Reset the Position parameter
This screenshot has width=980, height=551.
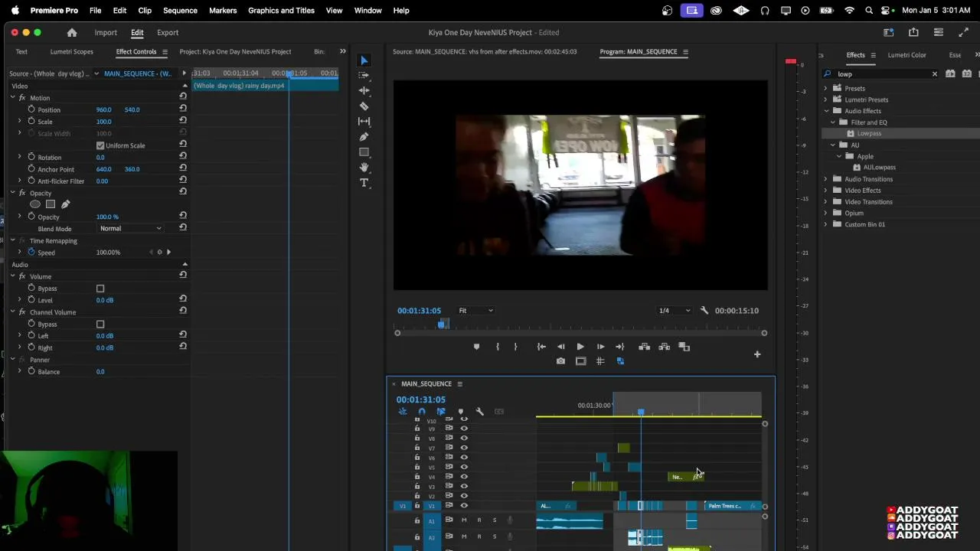183,109
